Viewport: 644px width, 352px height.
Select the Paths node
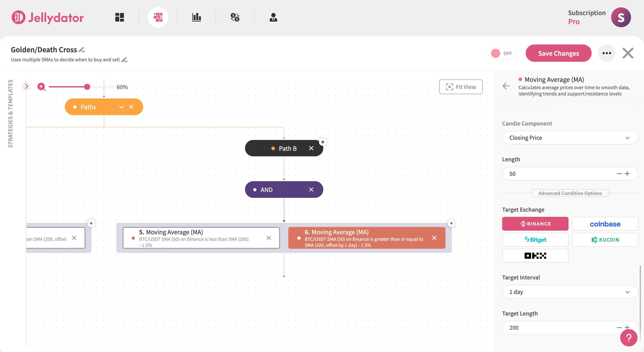[x=104, y=107]
